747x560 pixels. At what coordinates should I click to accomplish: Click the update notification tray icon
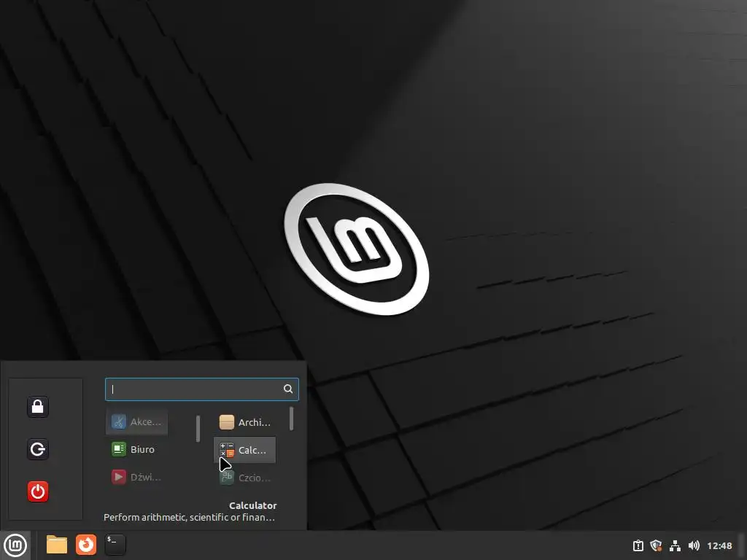(x=638, y=545)
